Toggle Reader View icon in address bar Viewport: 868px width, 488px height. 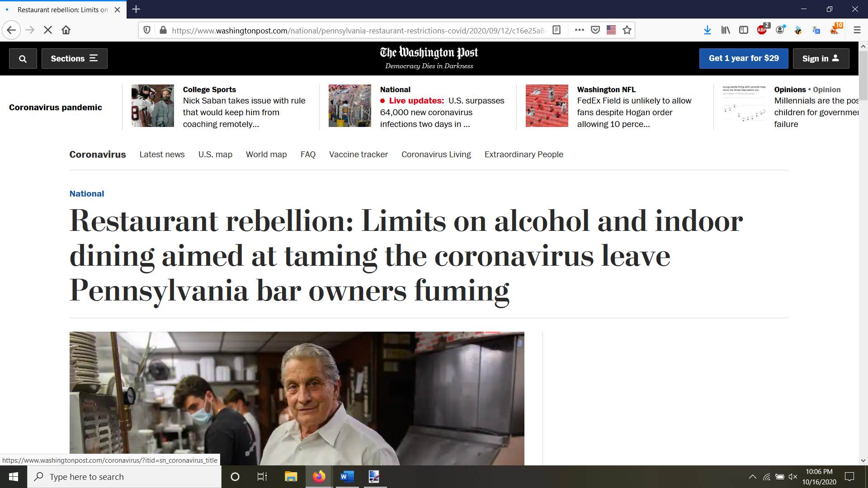557,30
